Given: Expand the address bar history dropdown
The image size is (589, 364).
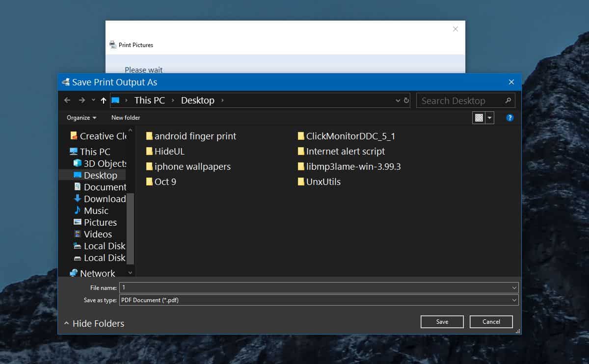Looking at the screenshot, I should point(398,100).
